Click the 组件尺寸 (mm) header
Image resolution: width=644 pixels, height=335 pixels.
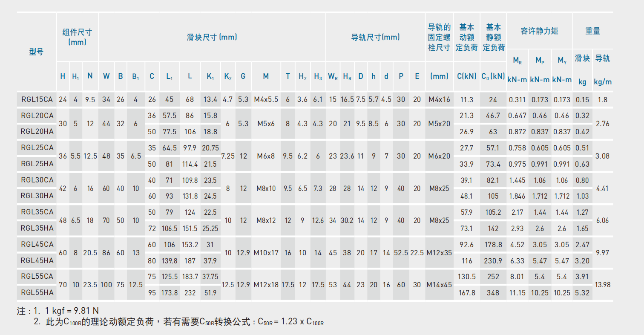tap(77, 37)
